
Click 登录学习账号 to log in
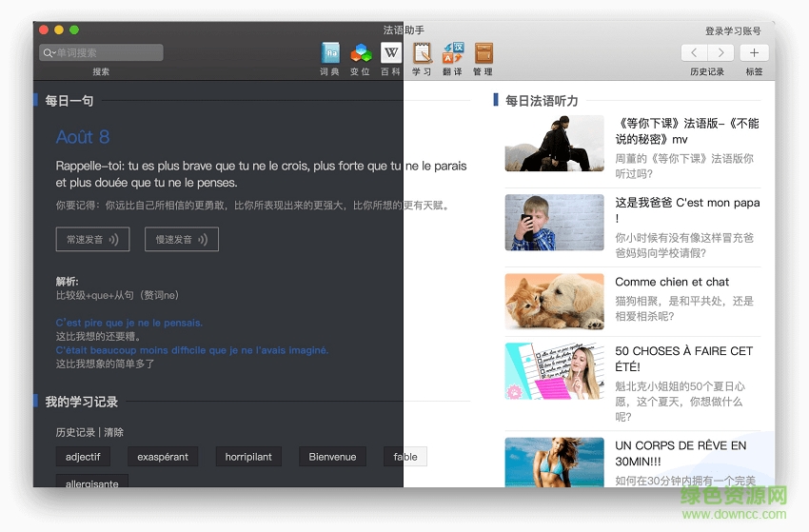tap(732, 31)
